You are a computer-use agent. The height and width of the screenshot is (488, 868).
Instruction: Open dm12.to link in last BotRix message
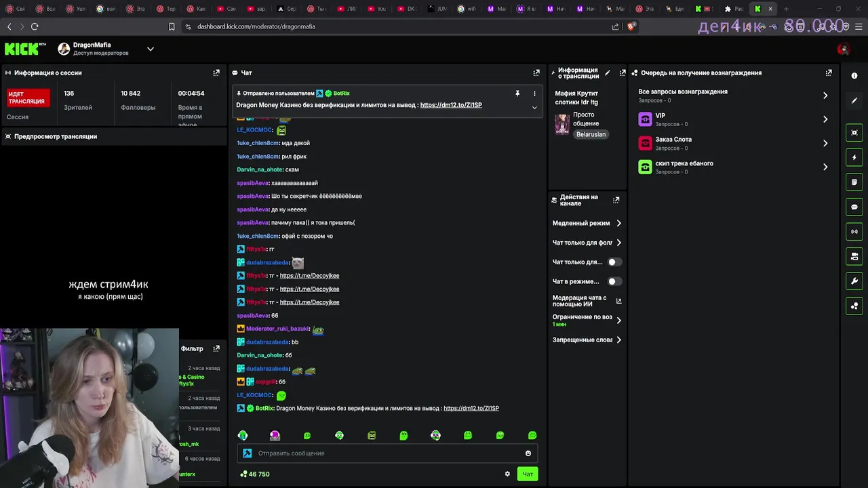[471, 408]
